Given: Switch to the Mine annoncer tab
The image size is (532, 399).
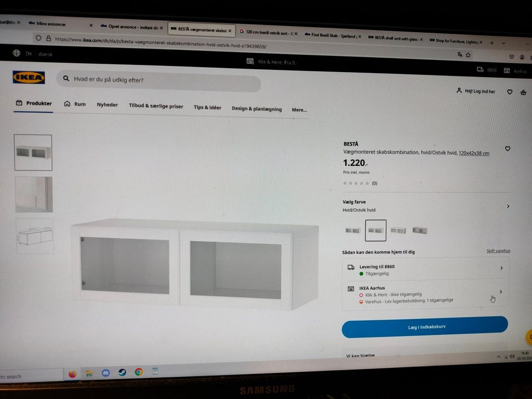Looking at the screenshot, I should [x=51, y=24].
